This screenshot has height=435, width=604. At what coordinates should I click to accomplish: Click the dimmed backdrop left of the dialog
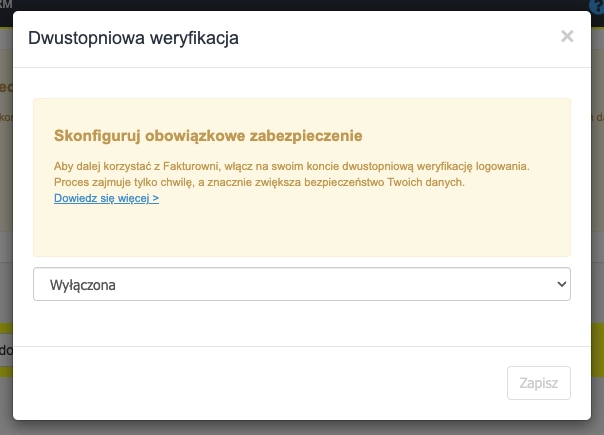click(5, 200)
